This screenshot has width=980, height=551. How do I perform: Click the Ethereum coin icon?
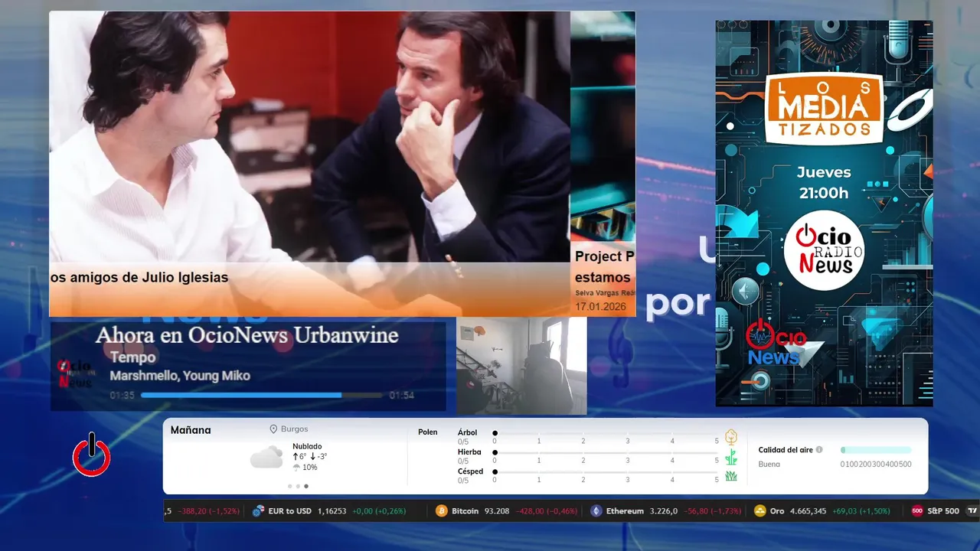coord(596,510)
